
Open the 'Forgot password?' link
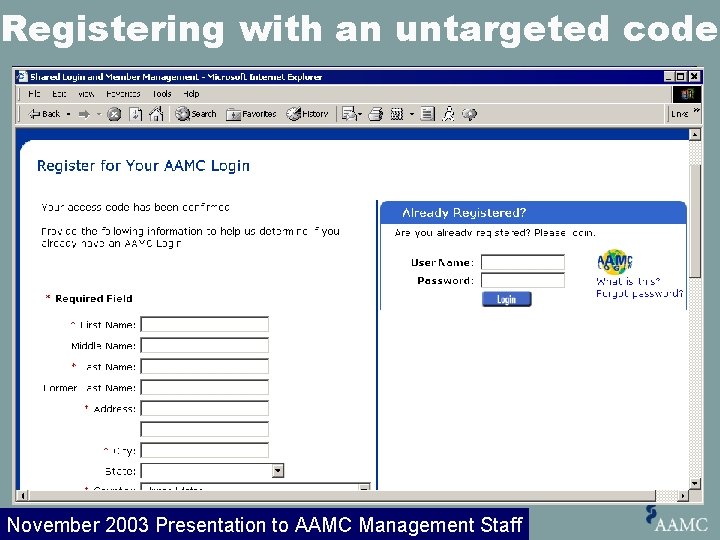tap(639, 293)
